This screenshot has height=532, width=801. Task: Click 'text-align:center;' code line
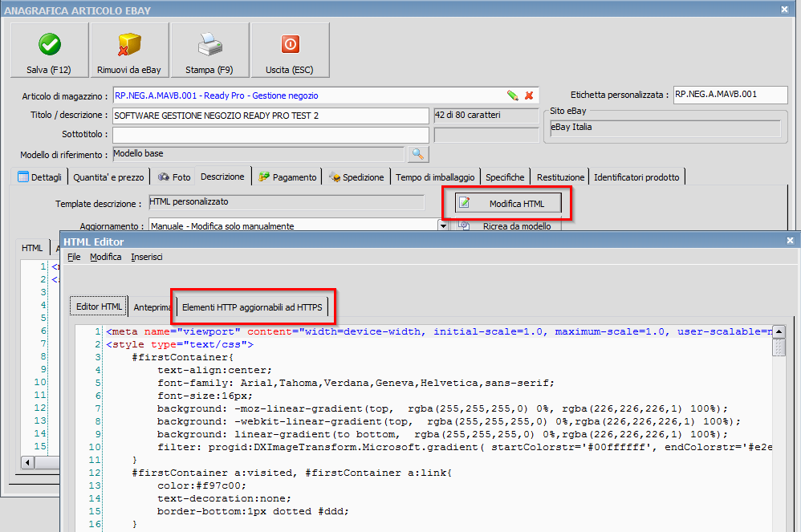click(214, 370)
